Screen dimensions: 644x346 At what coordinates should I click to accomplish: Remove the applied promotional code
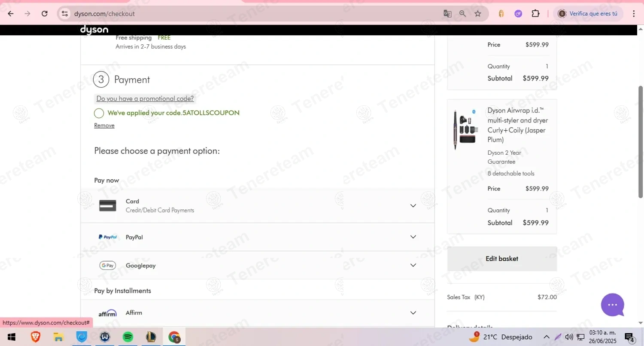pyautogui.click(x=104, y=126)
